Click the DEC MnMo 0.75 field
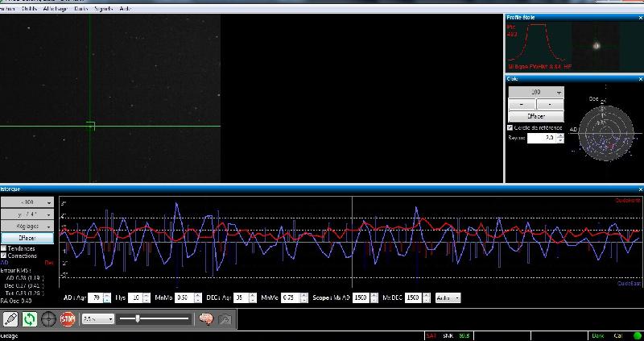The image size is (644, 341). [291, 297]
